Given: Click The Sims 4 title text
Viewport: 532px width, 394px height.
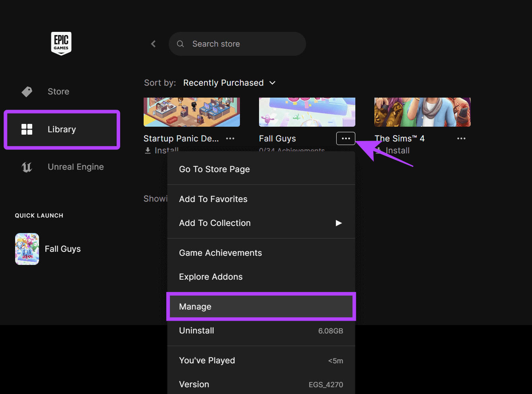Looking at the screenshot, I should [x=399, y=139].
